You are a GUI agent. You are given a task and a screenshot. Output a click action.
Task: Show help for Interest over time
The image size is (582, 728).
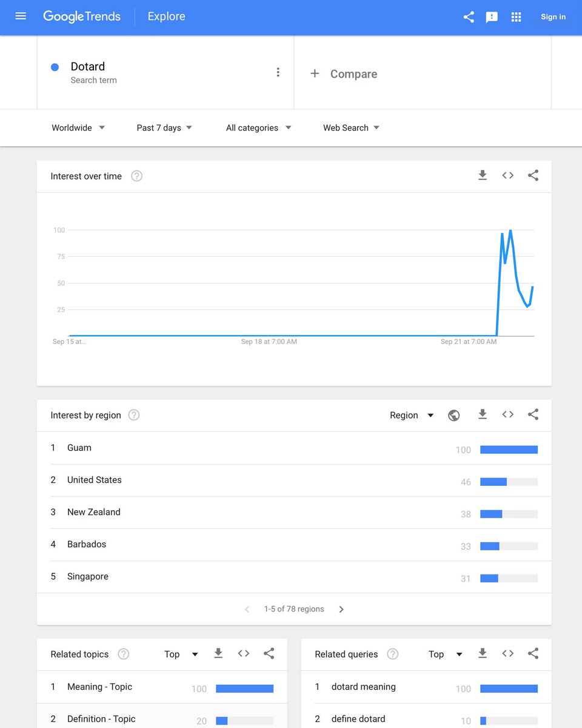pos(137,176)
